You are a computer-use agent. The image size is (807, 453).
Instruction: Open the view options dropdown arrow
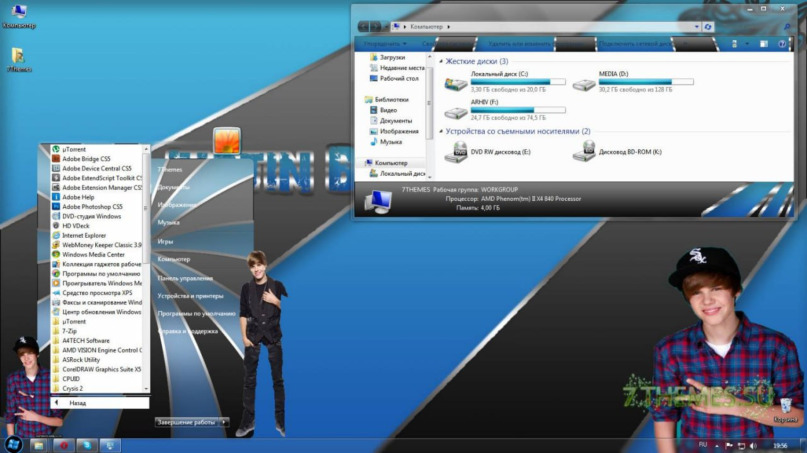(747, 44)
